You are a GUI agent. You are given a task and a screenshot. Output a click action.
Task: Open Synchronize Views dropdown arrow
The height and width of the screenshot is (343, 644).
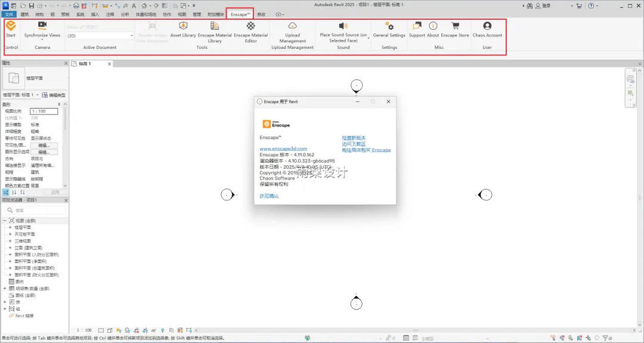point(42,40)
